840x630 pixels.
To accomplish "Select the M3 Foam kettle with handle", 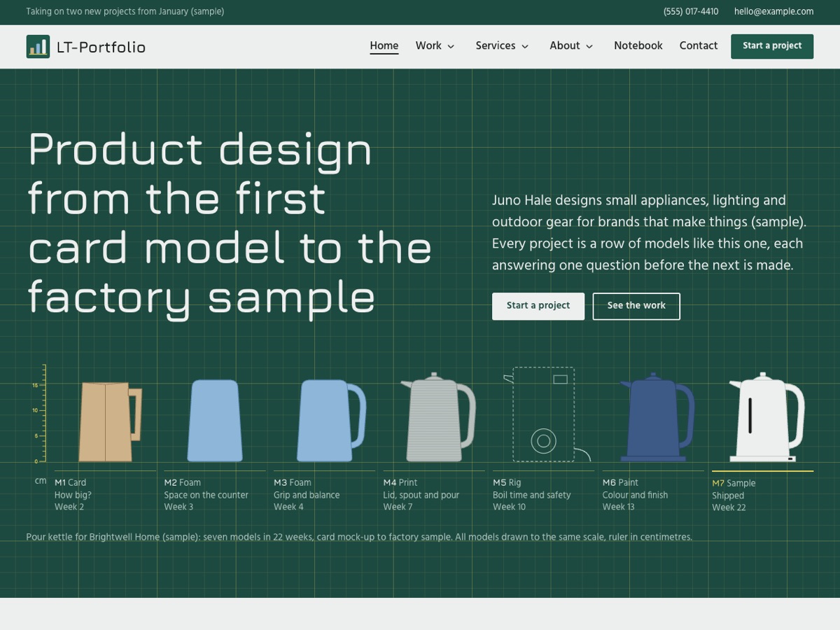I will click(331, 420).
